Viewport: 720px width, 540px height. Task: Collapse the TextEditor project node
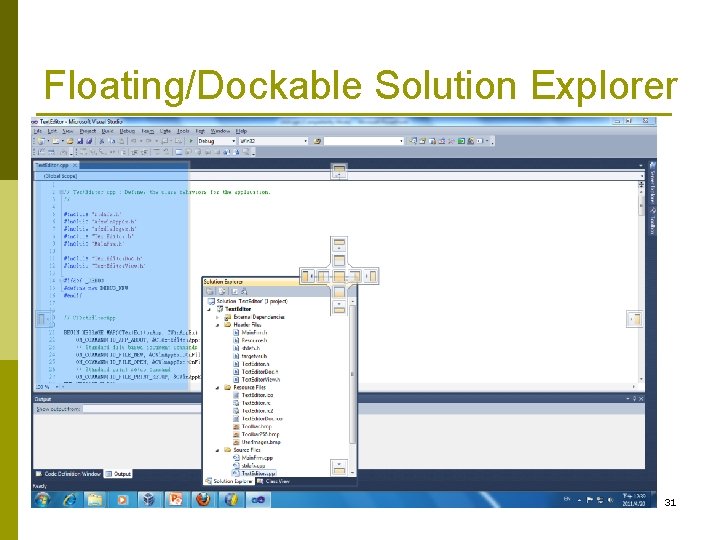click(209, 309)
